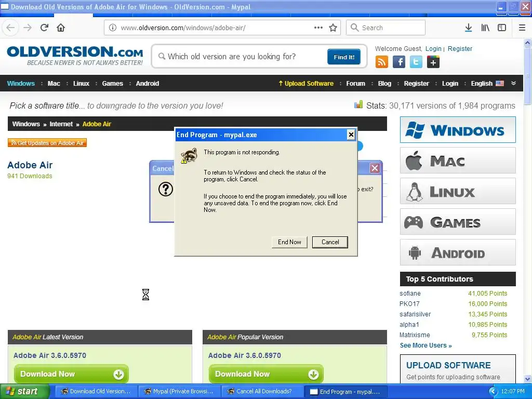Click See More Users link
Image resolution: width=532 pixels, height=399 pixels.
426,345
